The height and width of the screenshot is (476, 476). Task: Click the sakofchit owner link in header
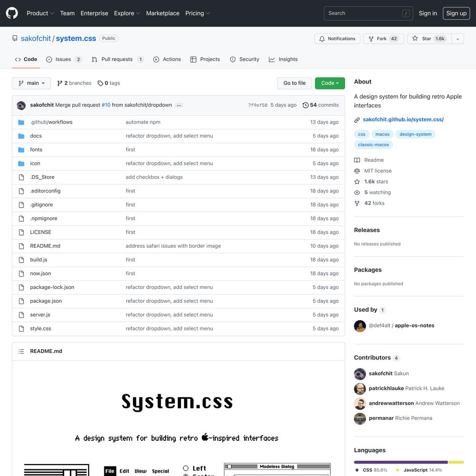coord(36,38)
